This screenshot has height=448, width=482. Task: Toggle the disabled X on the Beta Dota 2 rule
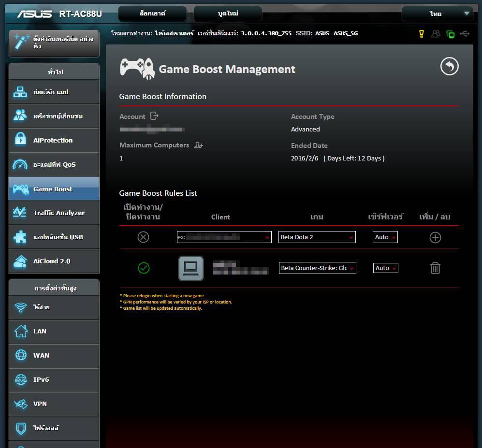coord(143,237)
